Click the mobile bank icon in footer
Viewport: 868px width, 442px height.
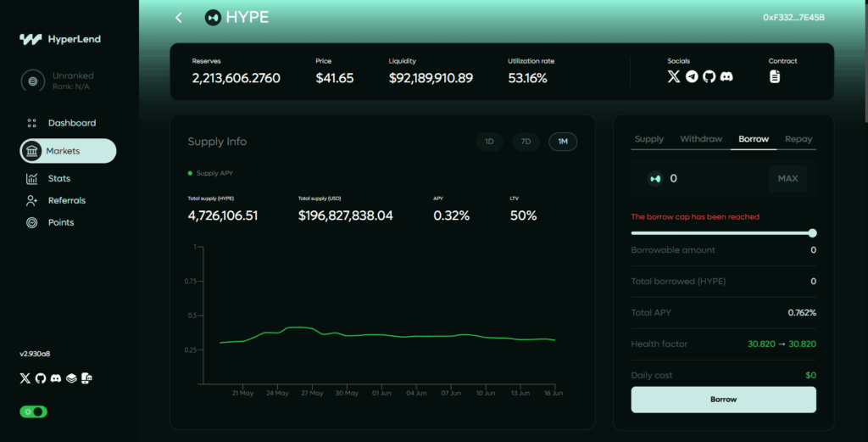(86, 378)
